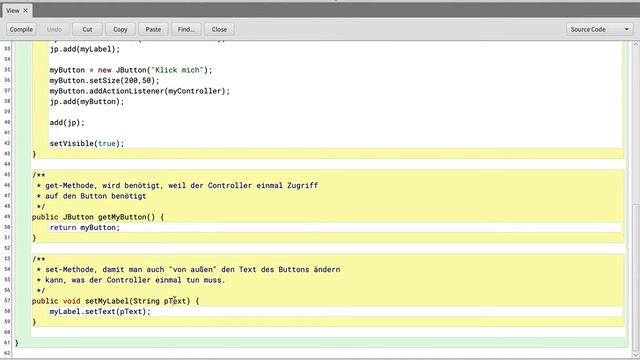Viewport: 640px width, 360px height.
Task: Cut the selected text with Cut button
Action: click(x=87, y=29)
